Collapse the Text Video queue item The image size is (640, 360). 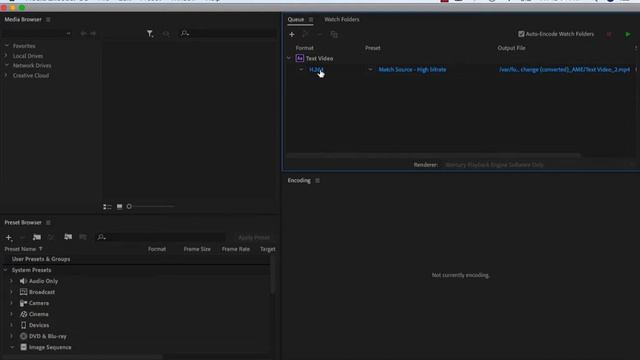click(289, 58)
